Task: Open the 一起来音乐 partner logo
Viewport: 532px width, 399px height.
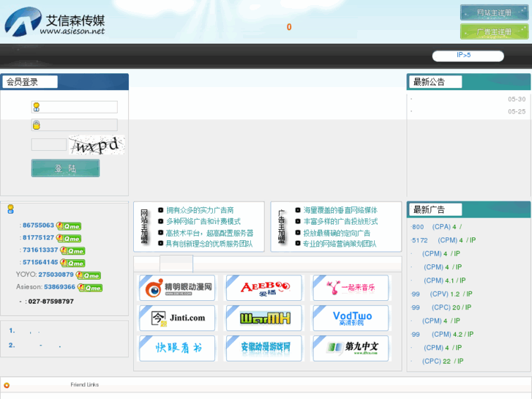Action: coord(351,288)
